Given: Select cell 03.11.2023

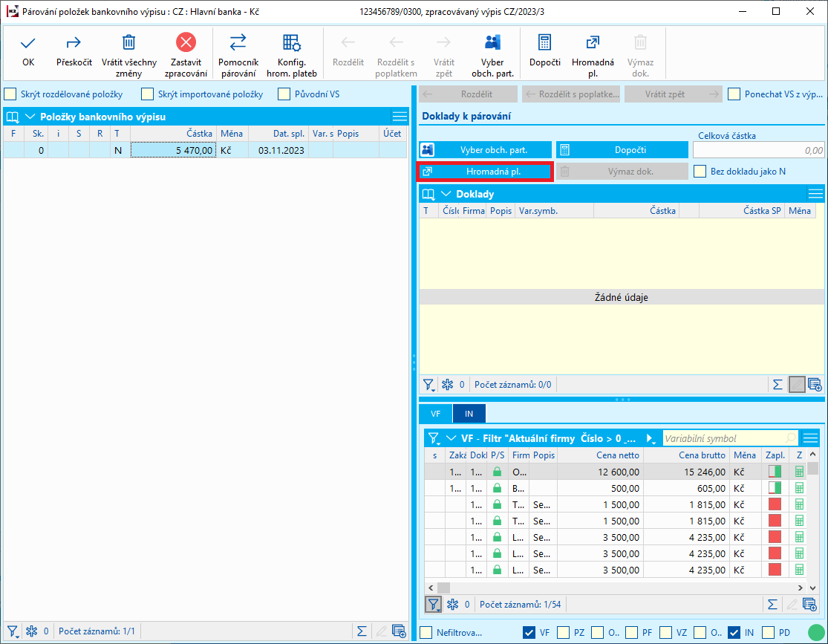Looking at the screenshot, I should click(x=278, y=151).
